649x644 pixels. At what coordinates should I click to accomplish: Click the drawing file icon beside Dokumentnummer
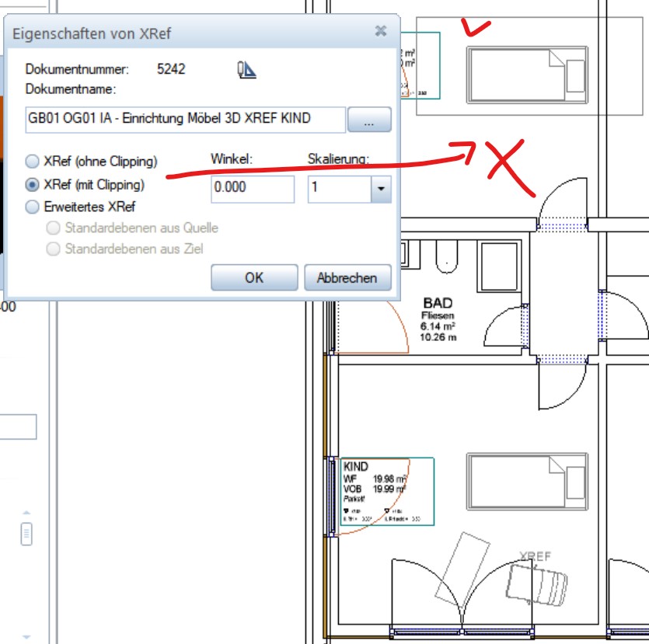coord(246,70)
